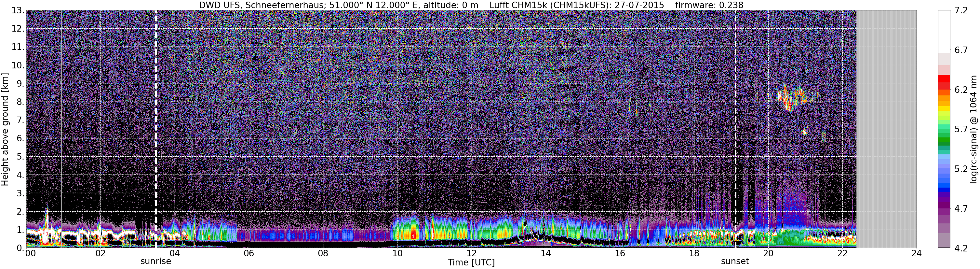Click the height axis tick '12.'

tap(18, 29)
